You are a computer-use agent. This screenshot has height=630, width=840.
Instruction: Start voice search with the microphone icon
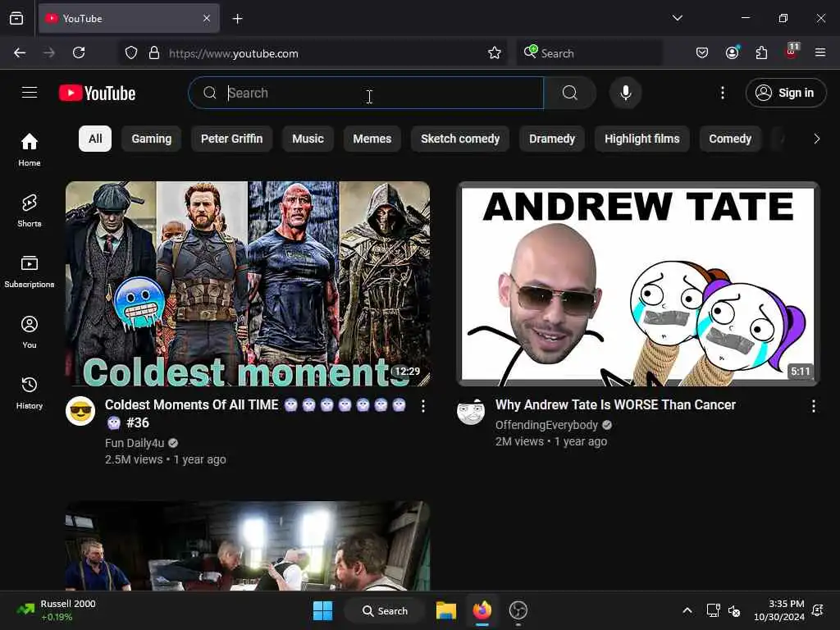pos(625,93)
